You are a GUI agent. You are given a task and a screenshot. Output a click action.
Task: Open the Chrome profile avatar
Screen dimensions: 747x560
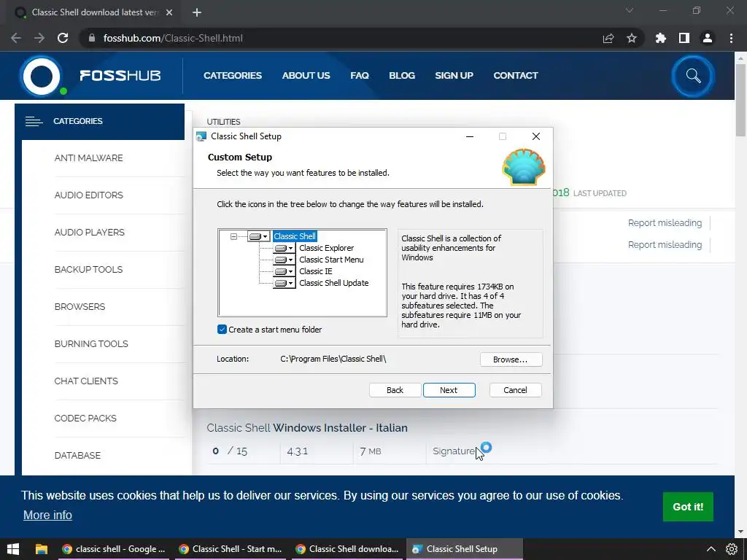click(708, 38)
